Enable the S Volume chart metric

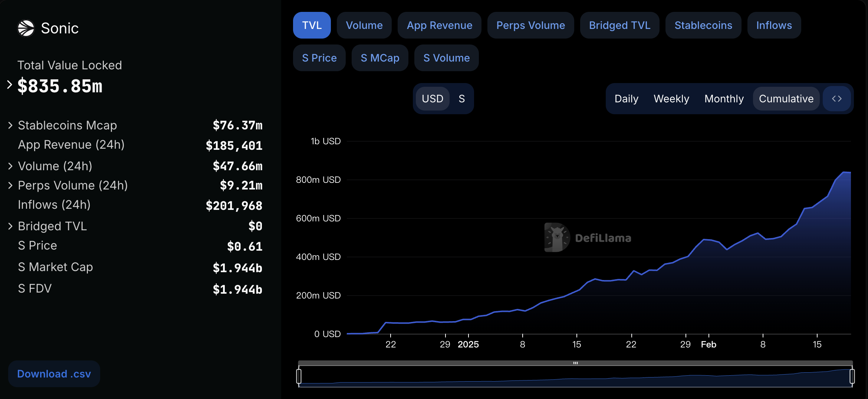[x=447, y=58]
